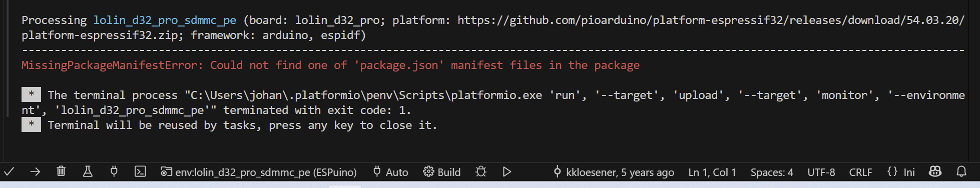Click the Build gear status item

[x=441, y=172]
